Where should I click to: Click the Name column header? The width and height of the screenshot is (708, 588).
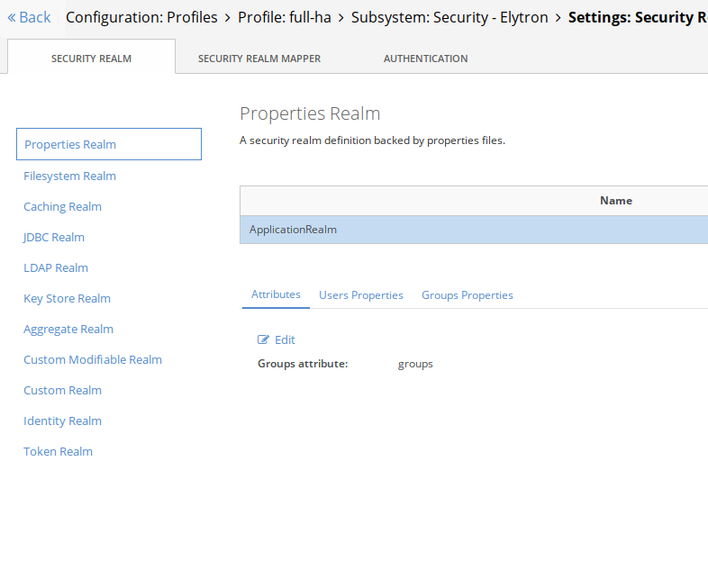615,201
